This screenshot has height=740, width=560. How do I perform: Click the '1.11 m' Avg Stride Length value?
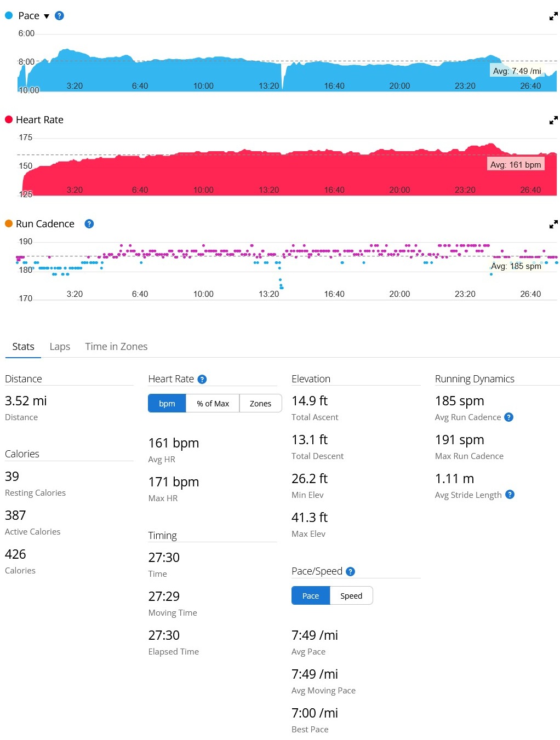(x=454, y=479)
